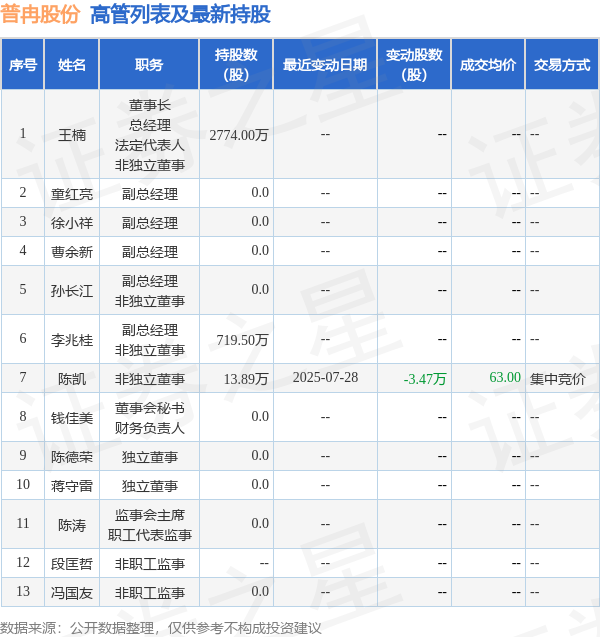Select the 交易方式 column header
Screen dimensions: 600x637
tap(562, 65)
